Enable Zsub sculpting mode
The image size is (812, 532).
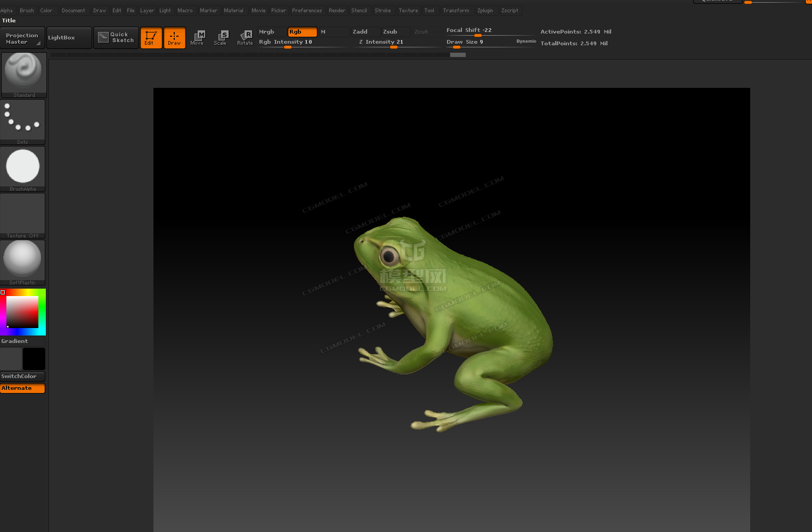(395, 32)
